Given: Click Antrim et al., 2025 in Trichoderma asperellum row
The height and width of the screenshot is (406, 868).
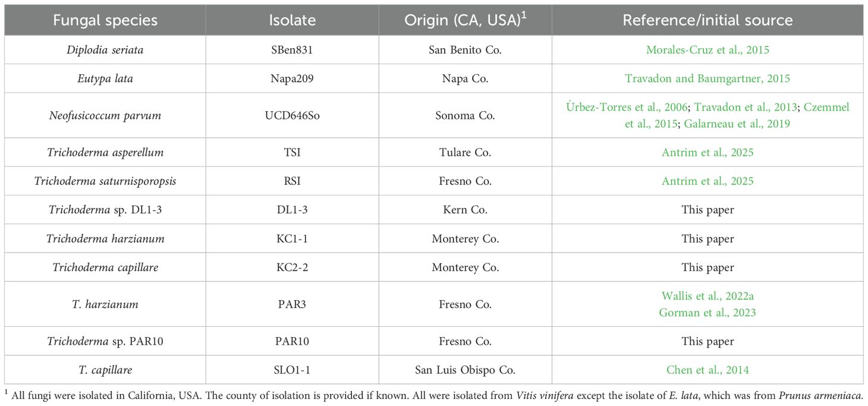Looking at the screenshot, I should (707, 153).
